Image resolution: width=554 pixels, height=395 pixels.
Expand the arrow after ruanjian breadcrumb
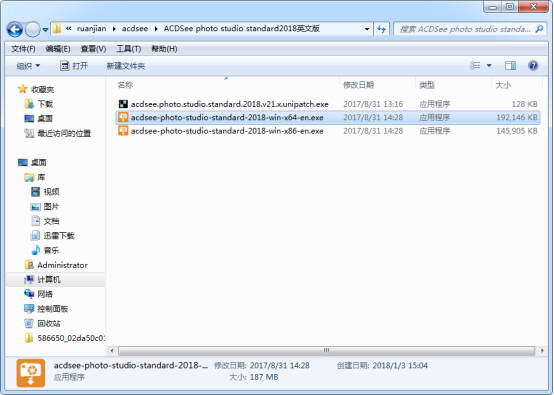114,29
